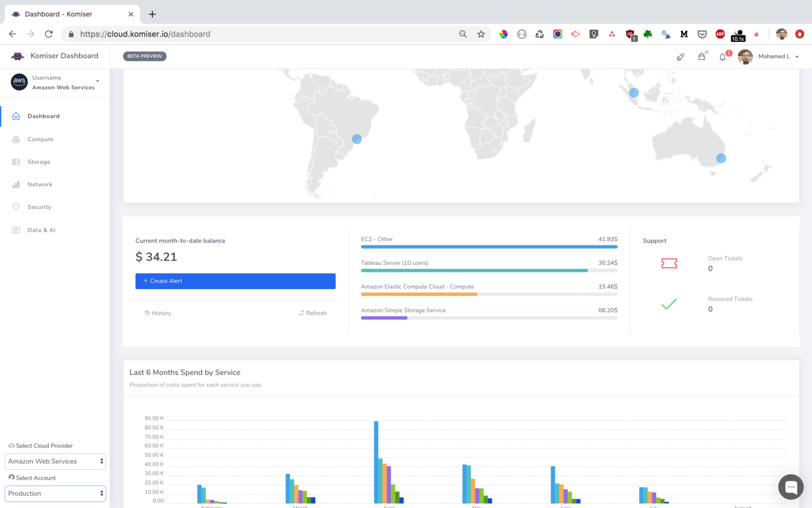
Task: Open the Security section
Action: tap(39, 207)
